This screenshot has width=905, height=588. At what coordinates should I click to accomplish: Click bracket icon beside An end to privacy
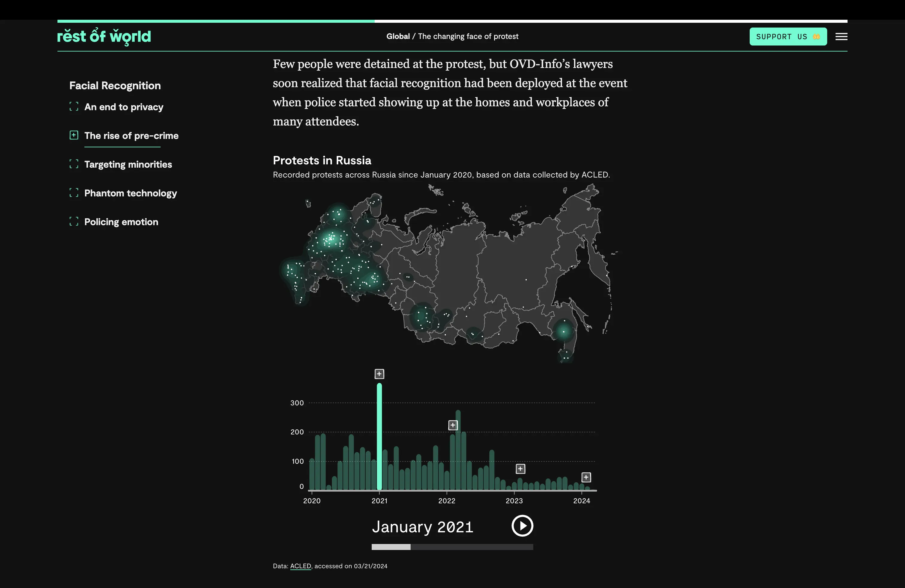(x=74, y=107)
